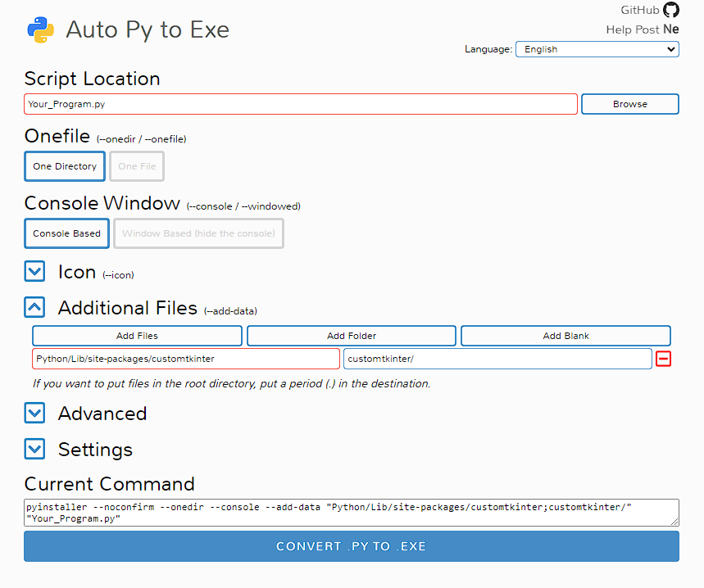Click the Add Blank button

coord(565,336)
